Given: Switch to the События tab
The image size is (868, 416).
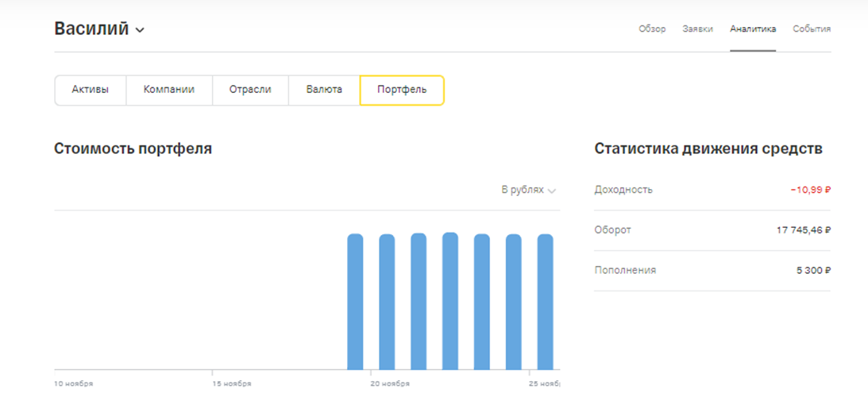Looking at the screenshot, I should 812,29.
